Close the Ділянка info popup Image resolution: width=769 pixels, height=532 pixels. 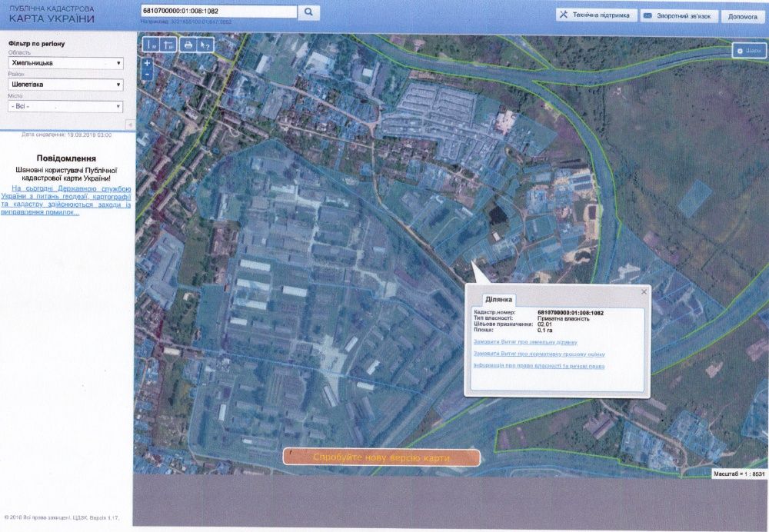[x=644, y=291]
